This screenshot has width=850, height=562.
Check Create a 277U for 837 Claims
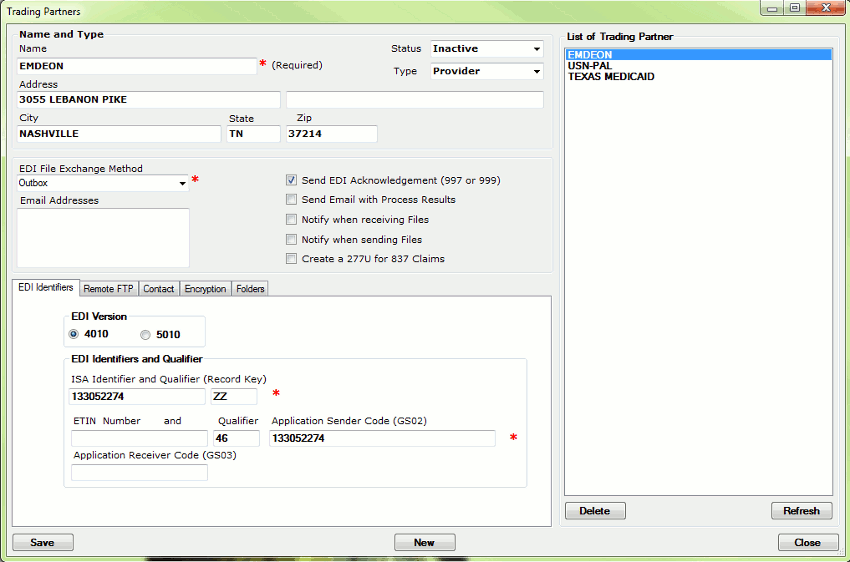coord(292,259)
